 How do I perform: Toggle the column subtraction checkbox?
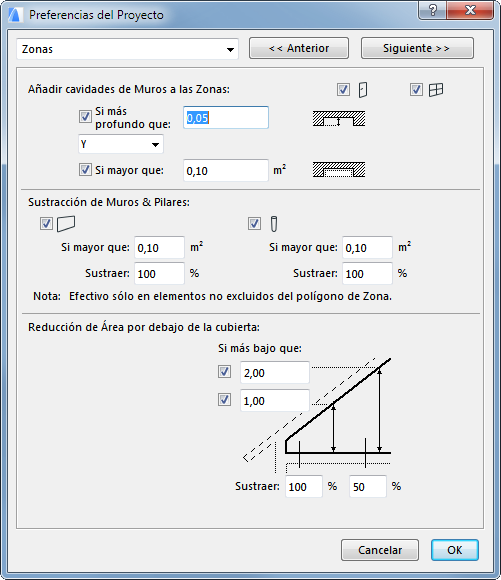(254, 223)
